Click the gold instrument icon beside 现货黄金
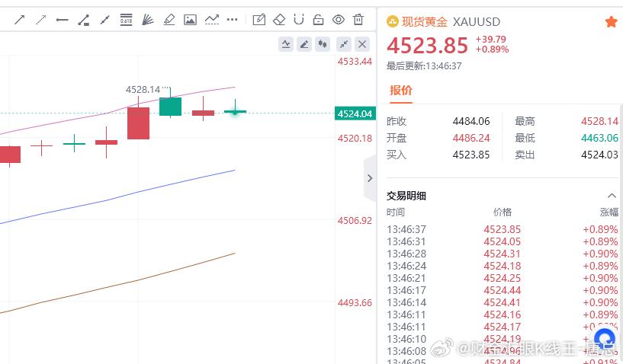 [x=392, y=21]
